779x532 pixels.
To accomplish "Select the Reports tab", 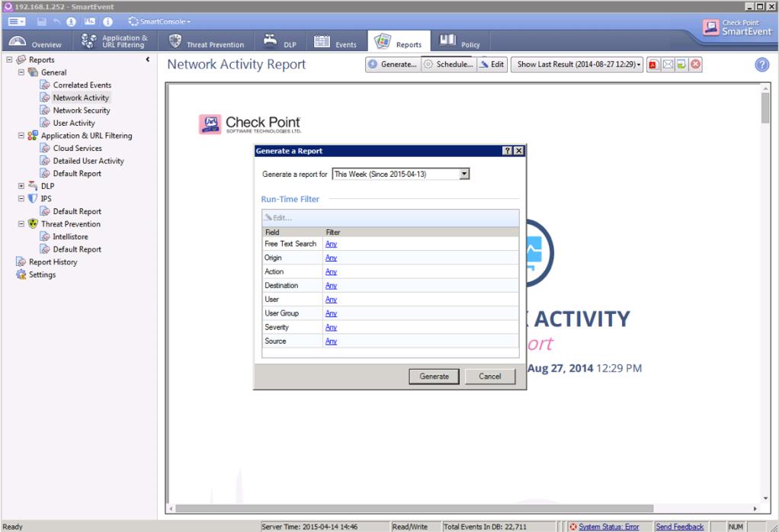I will 398,41.
